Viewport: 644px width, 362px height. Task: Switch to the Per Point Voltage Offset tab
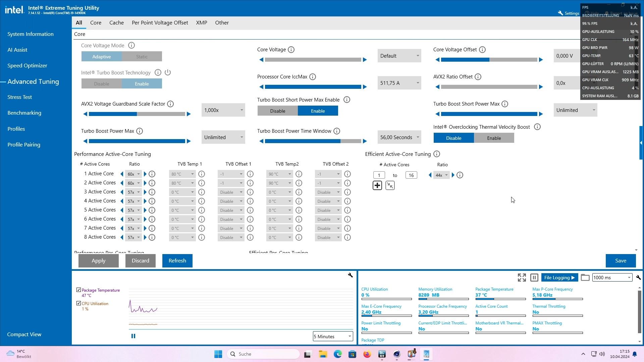(x=160, y=23)
